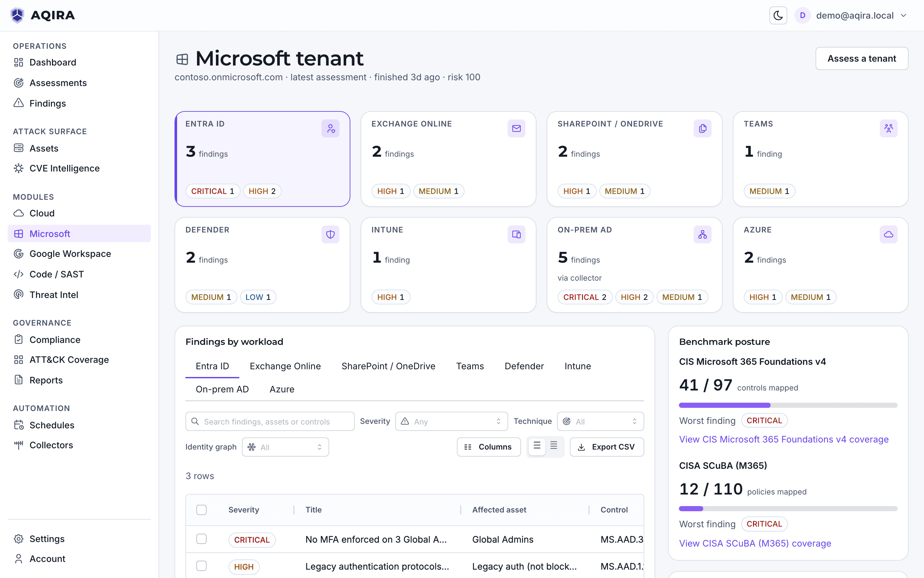Open View CISA SCuBA (M365) coverage link

tap(755, 543)
